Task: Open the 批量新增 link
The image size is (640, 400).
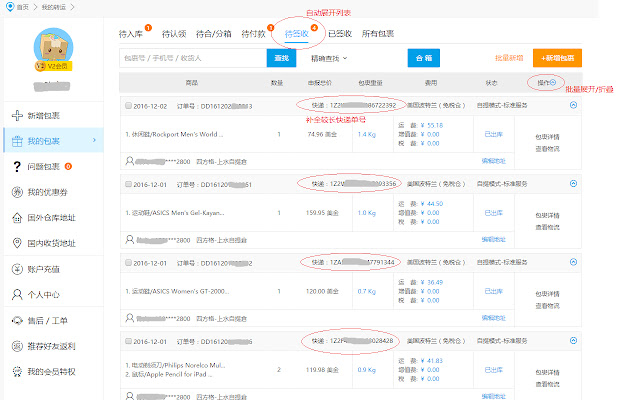Action: point(509,58)
